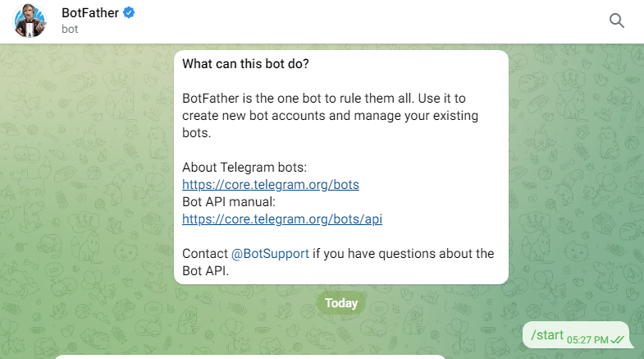
Task: Click the 05:27 PM message timestamp
Action: (x=587, y=339)
